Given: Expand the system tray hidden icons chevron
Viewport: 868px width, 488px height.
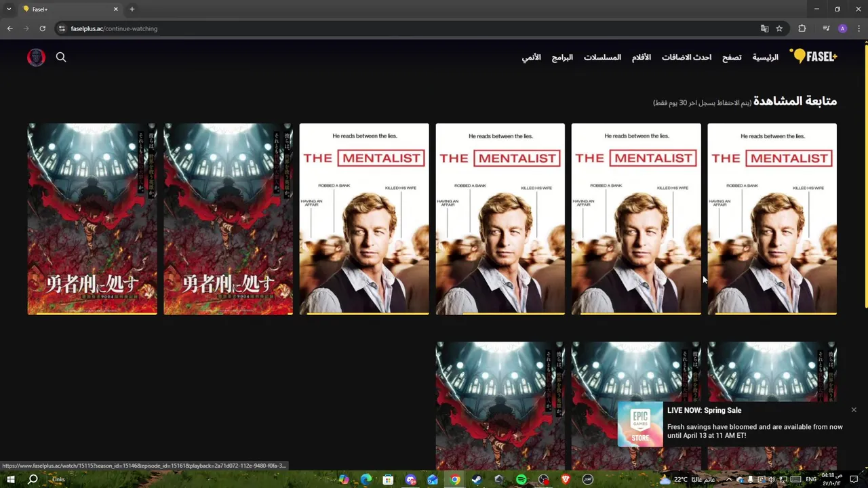Looking at the screenshot, I should (729, 480).
